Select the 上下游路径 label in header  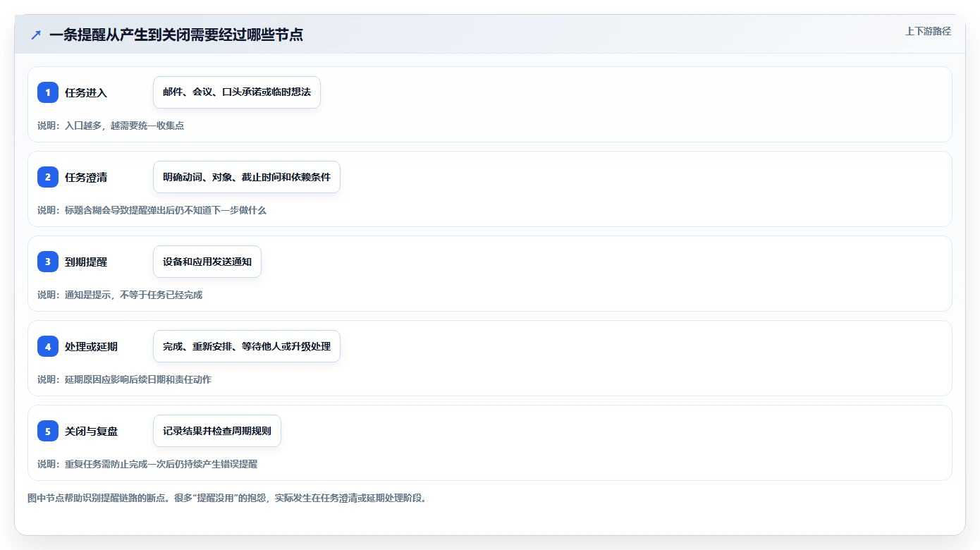928,31
